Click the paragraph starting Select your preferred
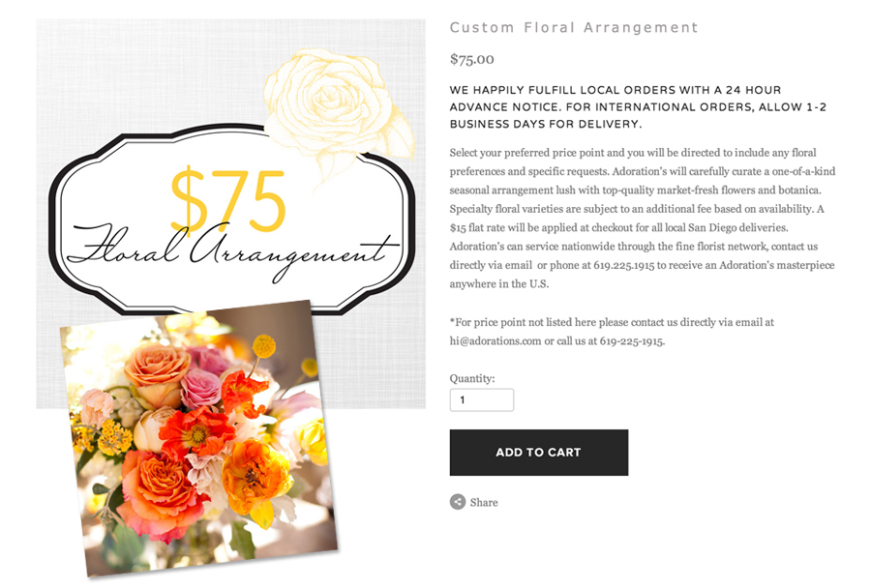 [643, 219]
